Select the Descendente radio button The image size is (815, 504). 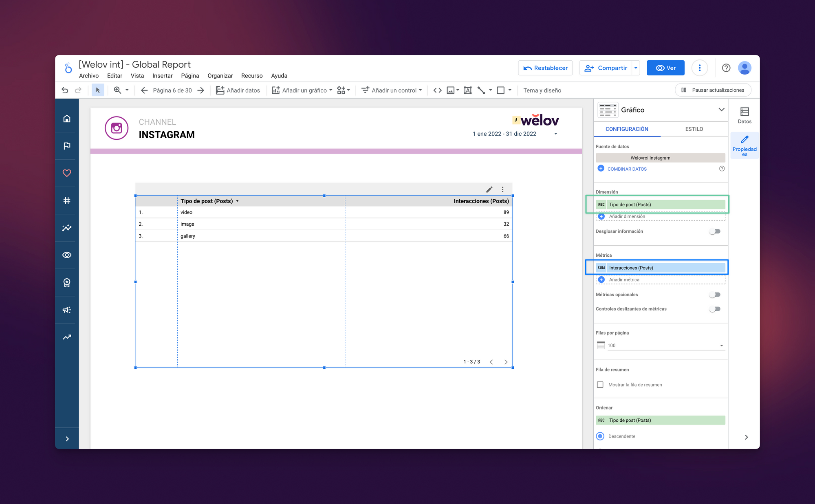click(x=600, y=436)
